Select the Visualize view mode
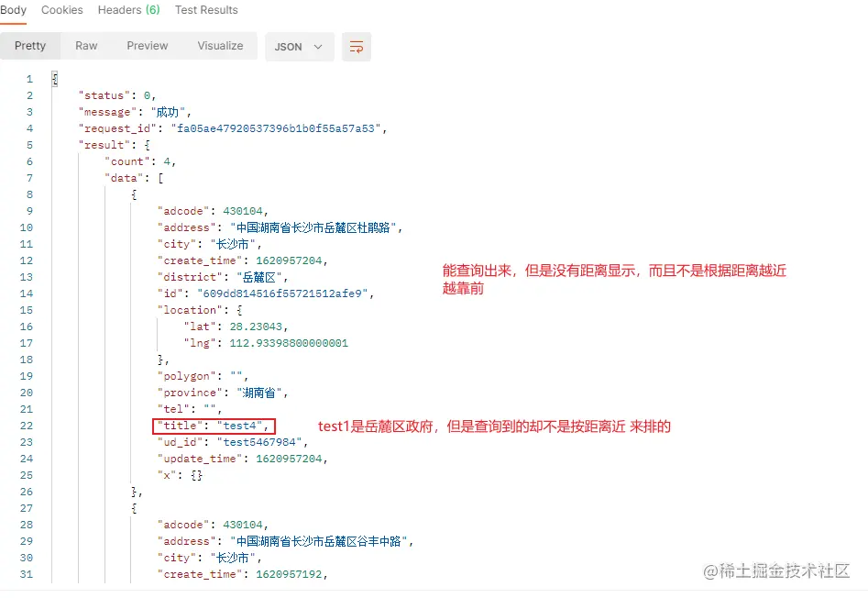The height and width of the screenshot is (598, 868). (220, 46)
